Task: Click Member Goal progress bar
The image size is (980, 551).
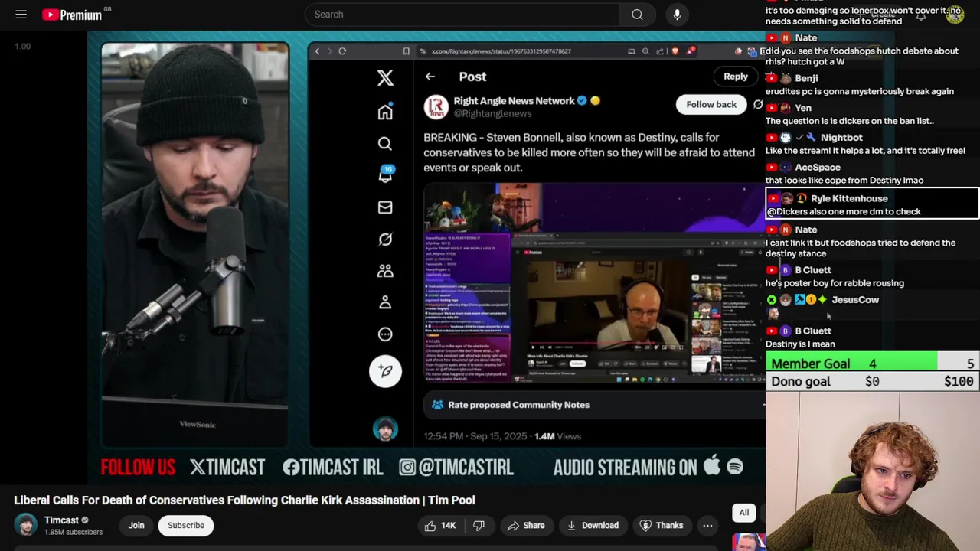Action: pos(873,364)
